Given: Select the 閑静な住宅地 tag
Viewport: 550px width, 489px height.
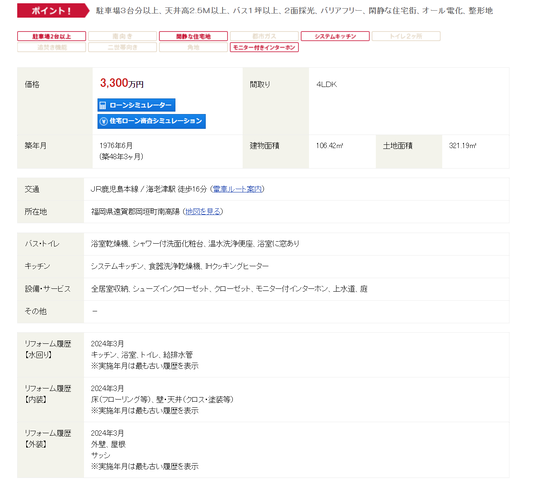Looking at the screenshot, I should pos(193,36).
